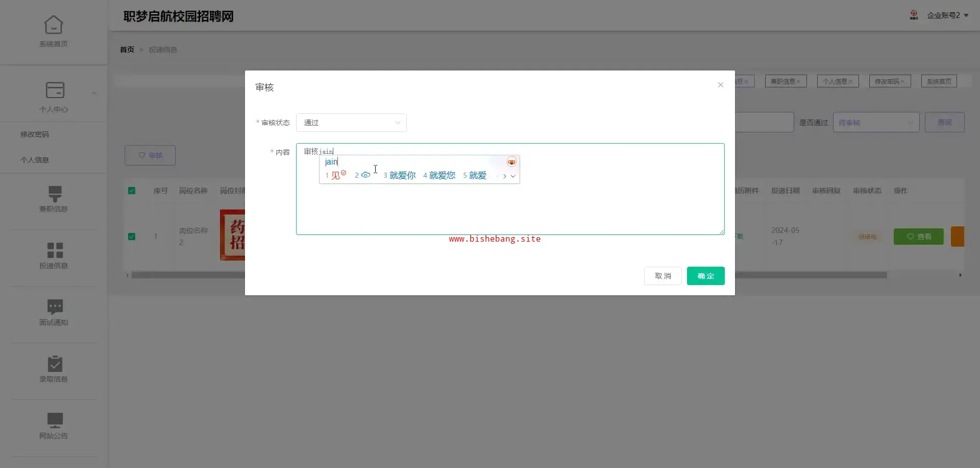The width and height of the screenshot is (980, 468).
Task: Click the 待审核 status tag in row 1
Action: pyautogui.click(x=867, y=237)
